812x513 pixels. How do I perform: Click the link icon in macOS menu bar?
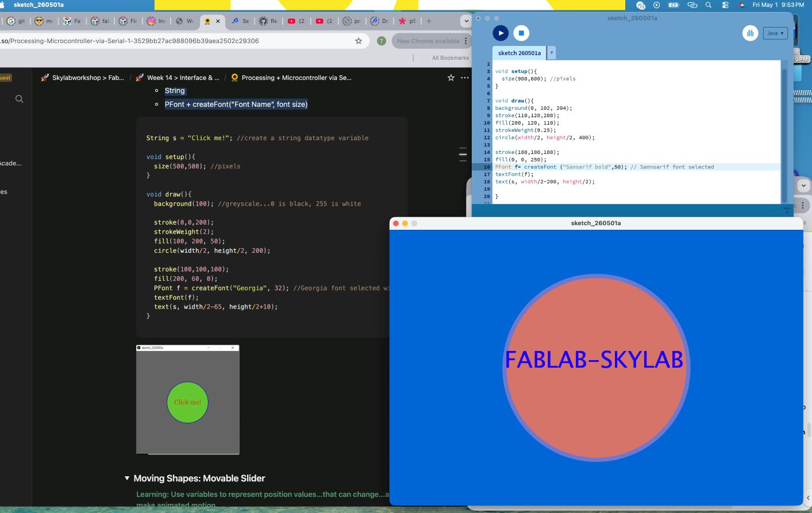coord(692,5)
